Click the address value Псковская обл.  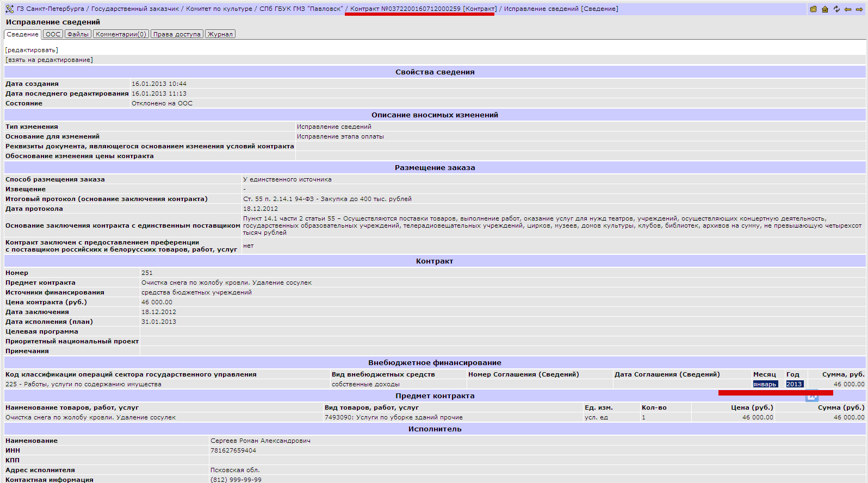235,470
